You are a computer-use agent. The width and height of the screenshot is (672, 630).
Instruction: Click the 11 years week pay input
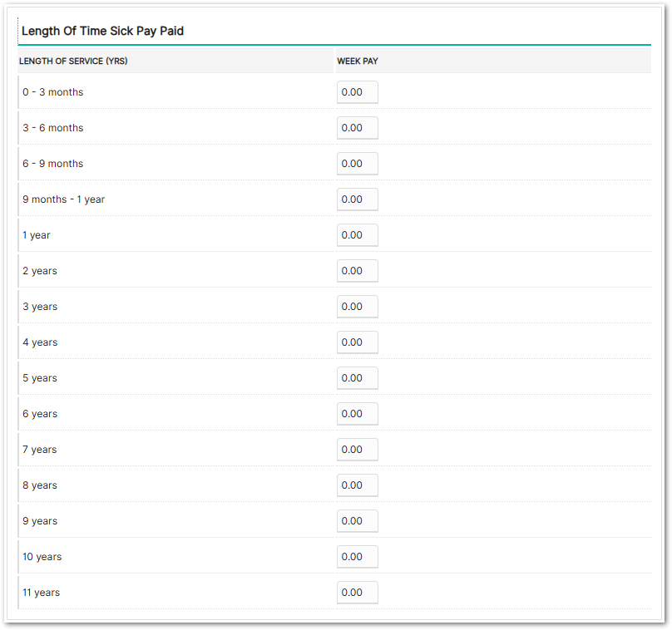pos(358,593)
